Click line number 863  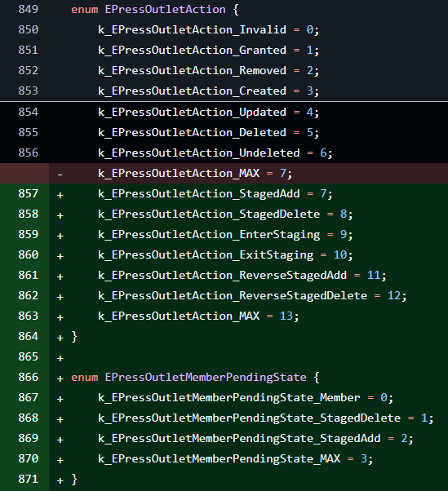29,316
